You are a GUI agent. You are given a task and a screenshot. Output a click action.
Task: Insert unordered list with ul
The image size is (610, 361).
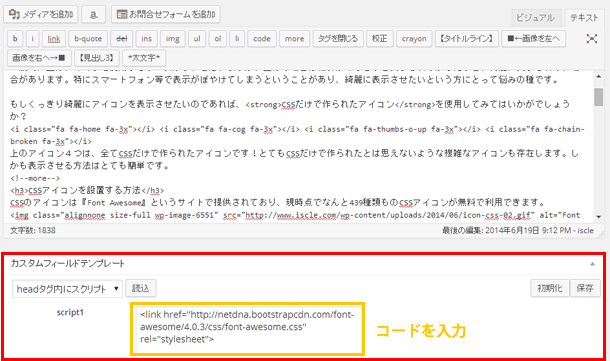[x=197, y=39]
